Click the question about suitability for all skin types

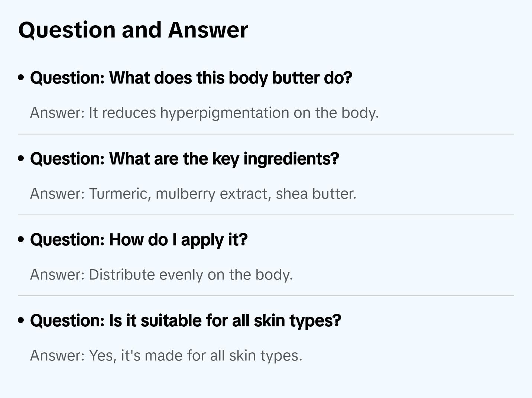coord(185,321)
